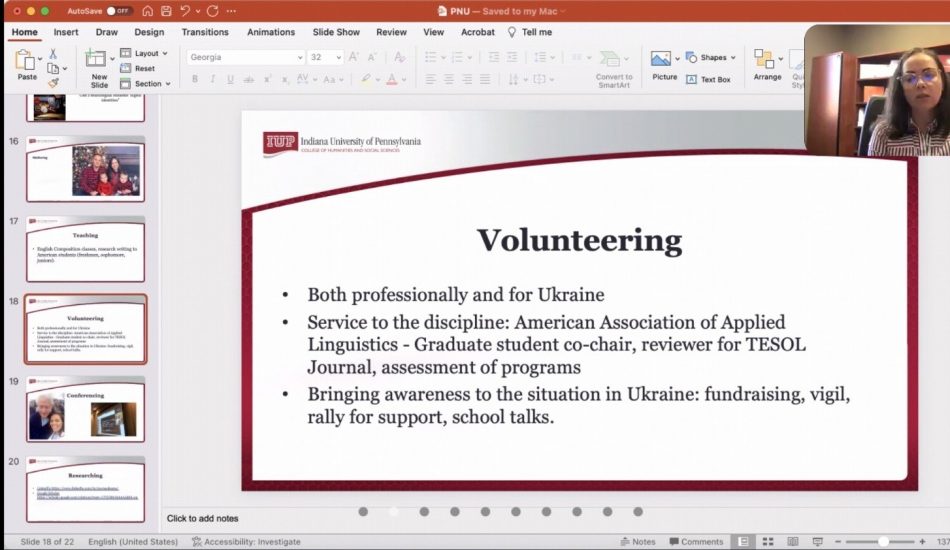Insert a Text Box

pyautogui.click(x=709, y=79)
